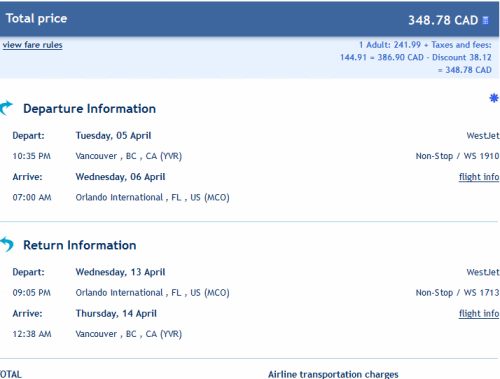Select the WS 1713 flight number text
Image resolution: width=500 pixels, height=379 pixels.
[481, 293]
